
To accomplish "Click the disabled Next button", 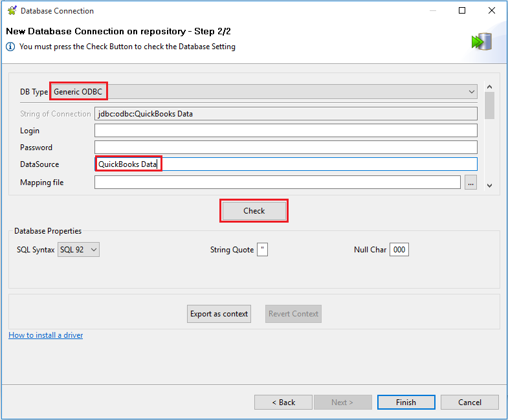I will click(342, 402).
